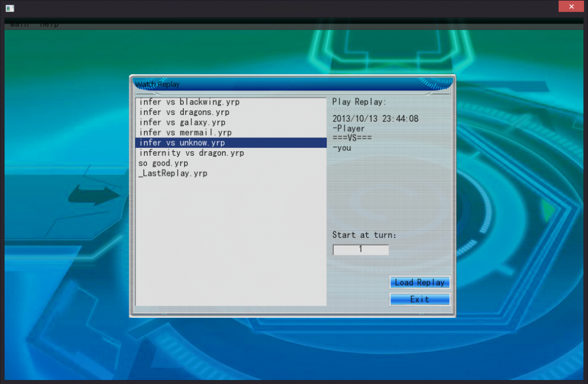Choose 'infer vs dragons.yrp' from the list
The height and width of the screenshot is (384, 588).
[x=184, y=112]
